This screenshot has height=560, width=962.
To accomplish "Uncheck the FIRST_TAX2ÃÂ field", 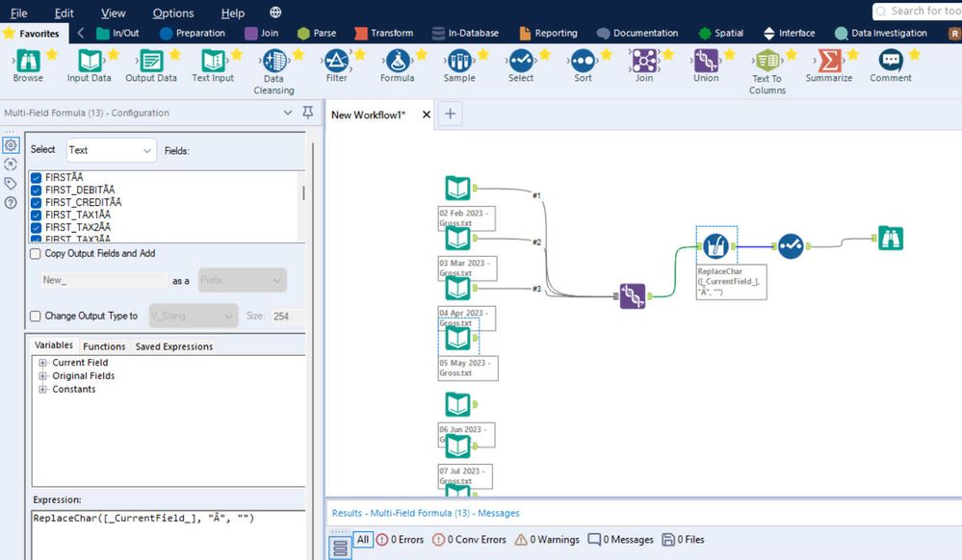I will pyautogui.click(x=36, y=227).
